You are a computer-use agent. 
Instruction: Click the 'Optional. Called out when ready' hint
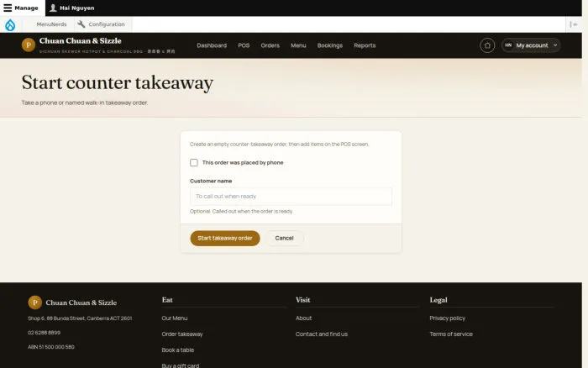241,211
